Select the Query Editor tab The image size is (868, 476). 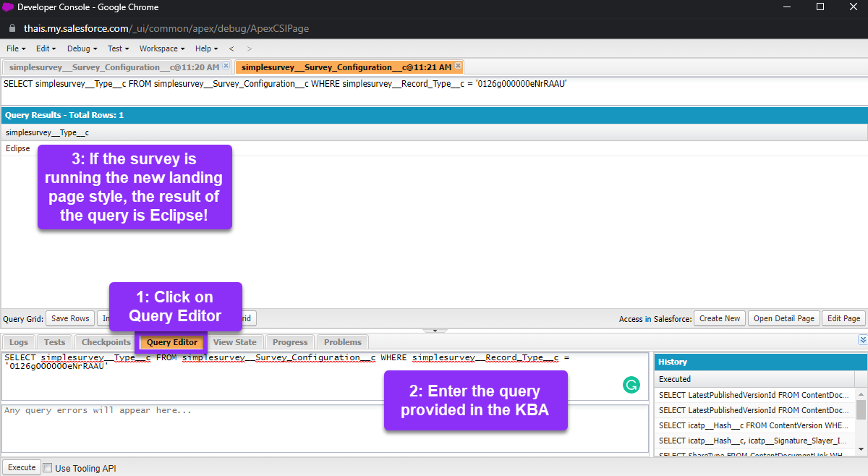(x=172, y=342)
